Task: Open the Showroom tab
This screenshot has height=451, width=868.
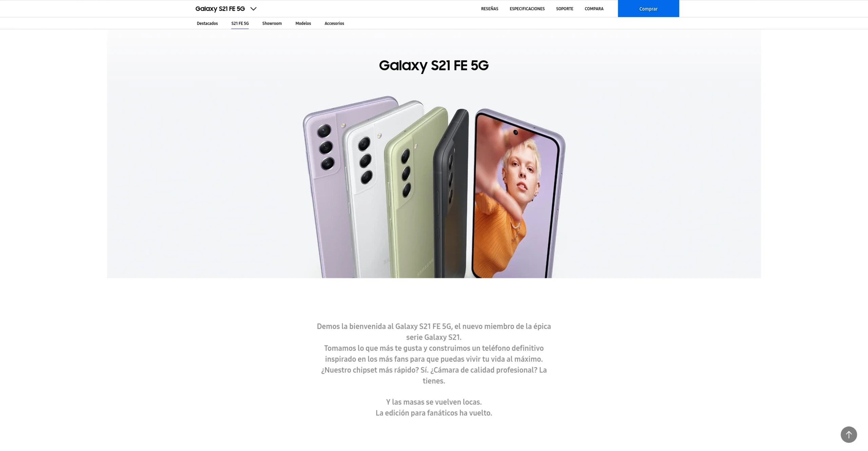Action: [x=272, y=23]
